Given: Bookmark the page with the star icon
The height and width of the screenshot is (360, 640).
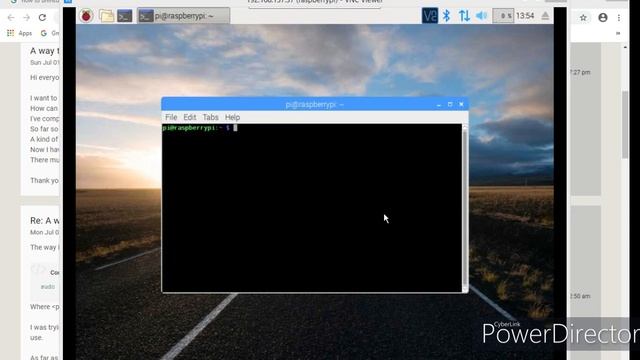Looking at the screenshot, I should click(583, 18).
